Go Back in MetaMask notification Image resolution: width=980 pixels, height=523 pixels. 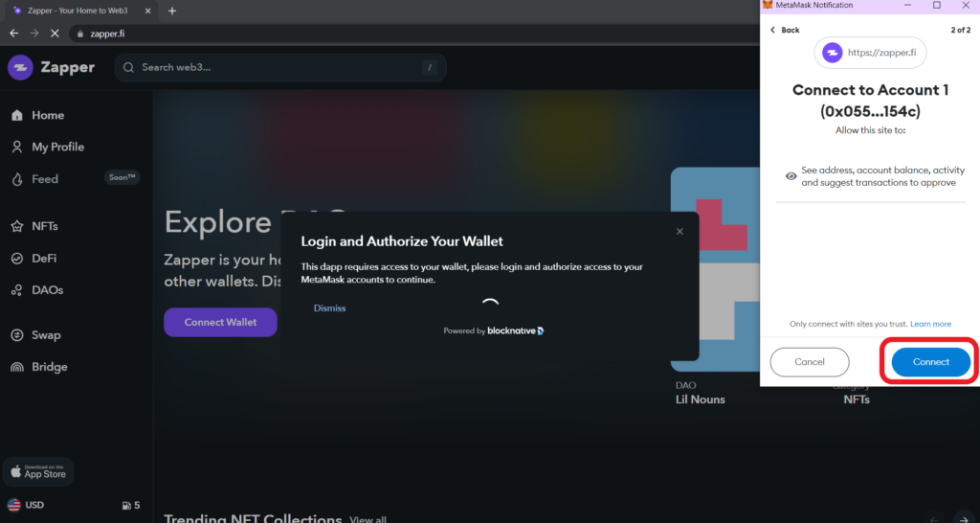(785, 30)
